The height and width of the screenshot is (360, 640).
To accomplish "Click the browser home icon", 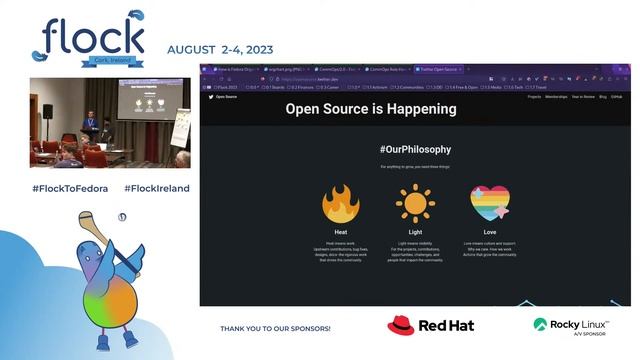I will point(229,79).
